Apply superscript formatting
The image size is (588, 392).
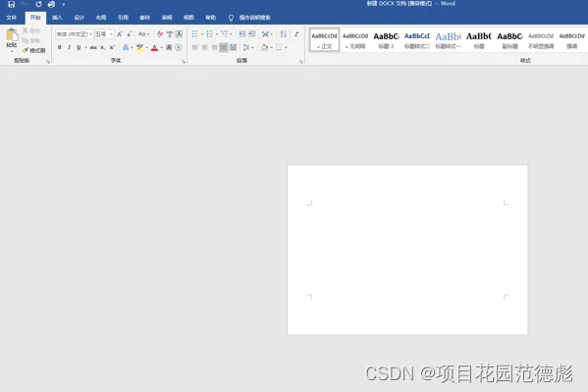(x=112, y=47)
